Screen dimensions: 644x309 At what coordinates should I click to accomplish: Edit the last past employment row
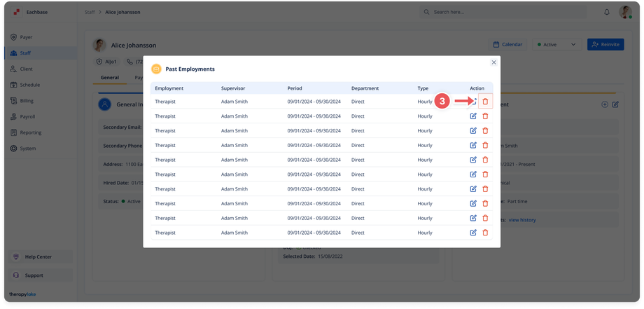point(473,233)
